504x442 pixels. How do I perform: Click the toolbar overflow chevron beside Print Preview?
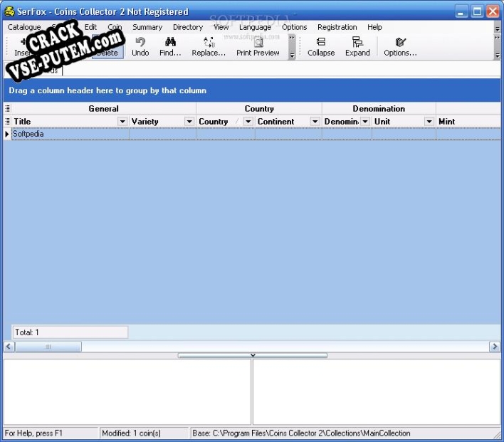292,46
